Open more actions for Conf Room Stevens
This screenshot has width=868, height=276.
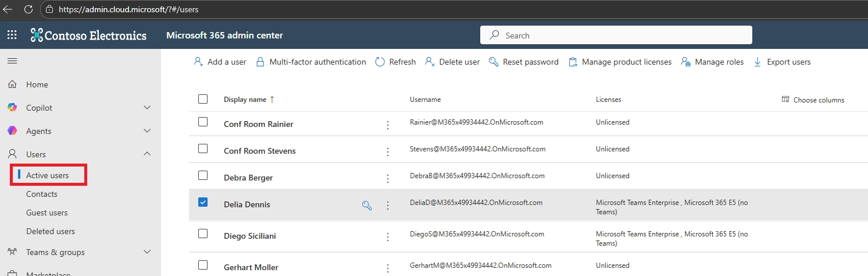tap(388, 151)
